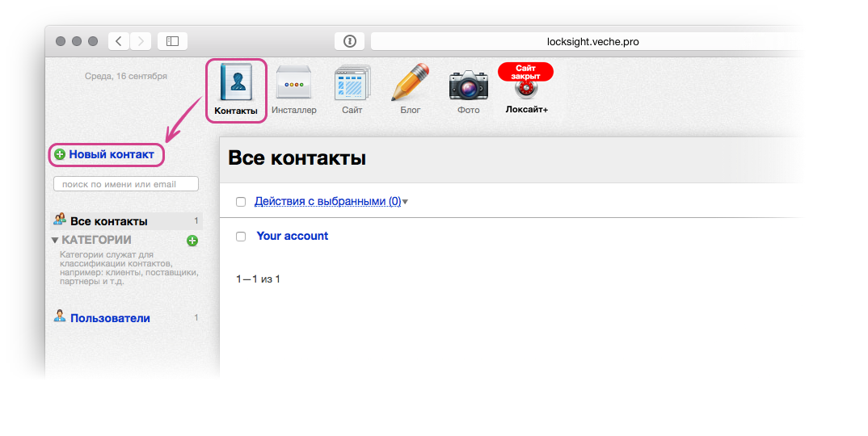Go forward with the browser forward arrow
Viewport: 868px width, 436px height.
point(141,41)
